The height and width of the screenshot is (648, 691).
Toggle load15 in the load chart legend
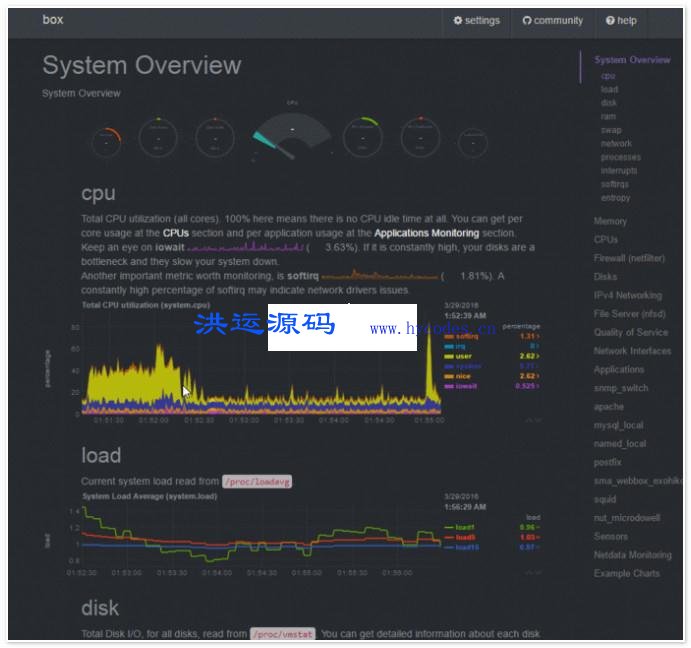point(461,547)
